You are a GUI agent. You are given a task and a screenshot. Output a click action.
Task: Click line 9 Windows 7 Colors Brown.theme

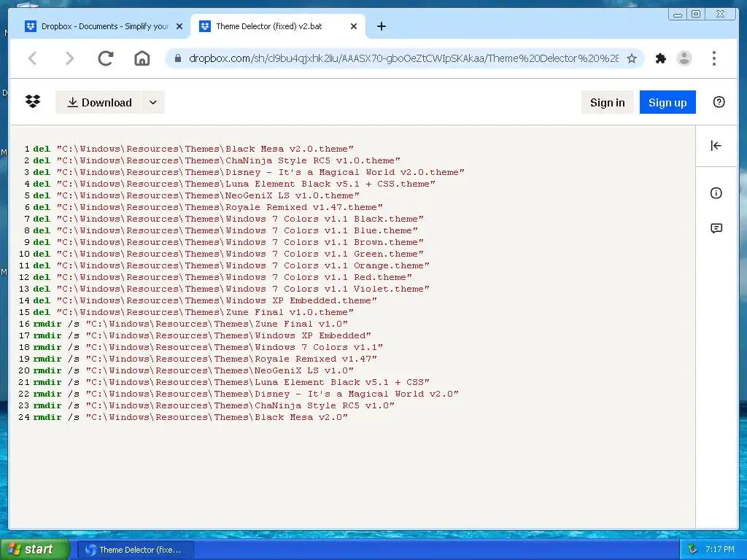coord(228,242)
